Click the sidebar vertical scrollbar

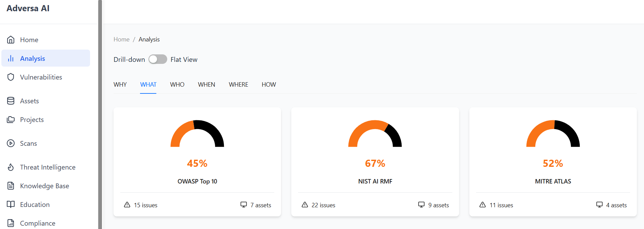pos(100,114)
